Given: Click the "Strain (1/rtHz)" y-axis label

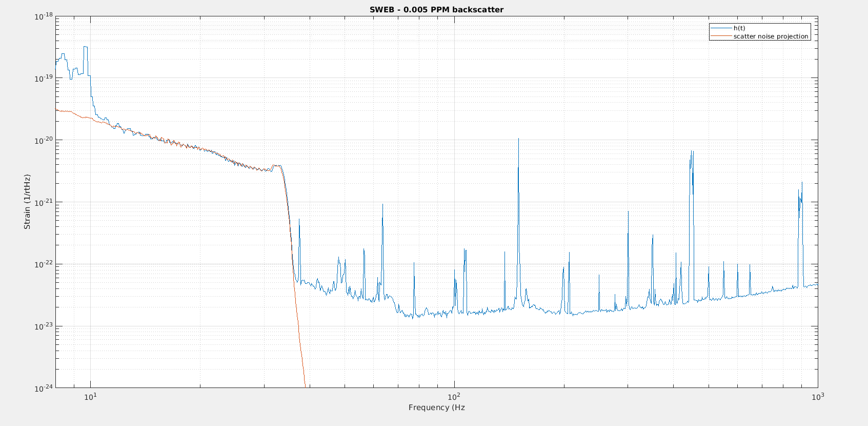Looking at the screenshot, I should (x=27, y=202).
